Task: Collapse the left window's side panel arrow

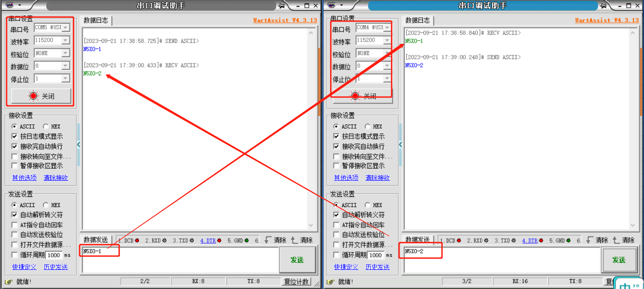Action: pos(79,145)
